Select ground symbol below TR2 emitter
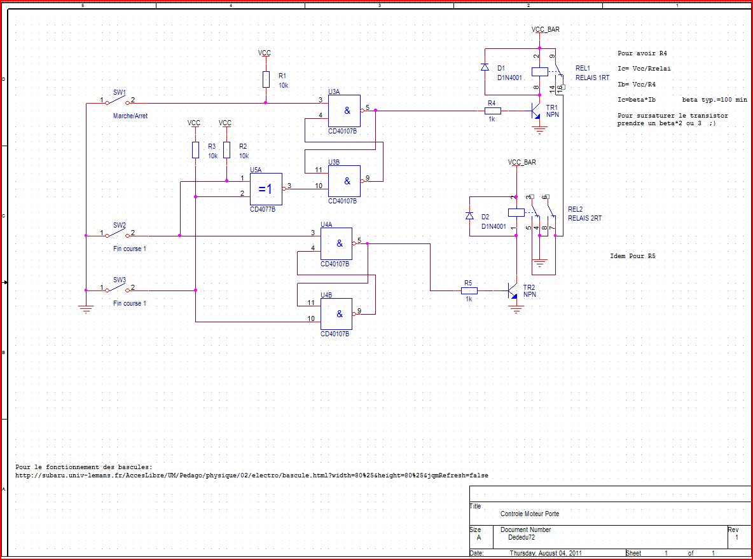This screenshot has height=560, width=753. click(x=516, y=310)
